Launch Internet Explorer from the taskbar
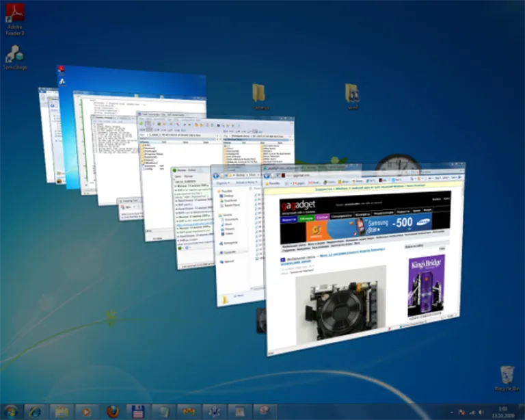525x420 pixels. coord(35,412)
